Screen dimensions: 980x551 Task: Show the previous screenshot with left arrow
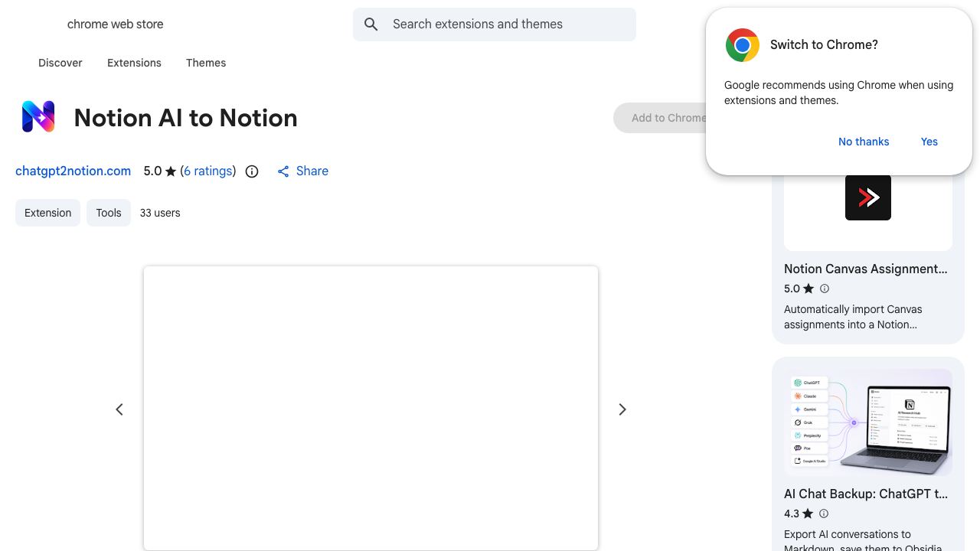point(119,409)
